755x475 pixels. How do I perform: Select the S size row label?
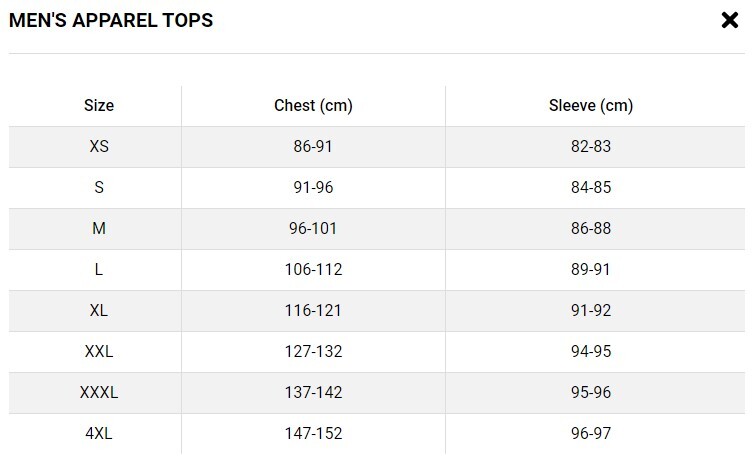99,187
